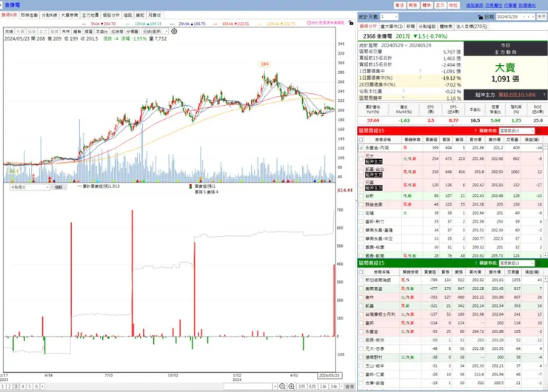This screenshot has width=548, height=392.
Task: Click the red 主力 button in the top bar
Action: coord(440,5)
